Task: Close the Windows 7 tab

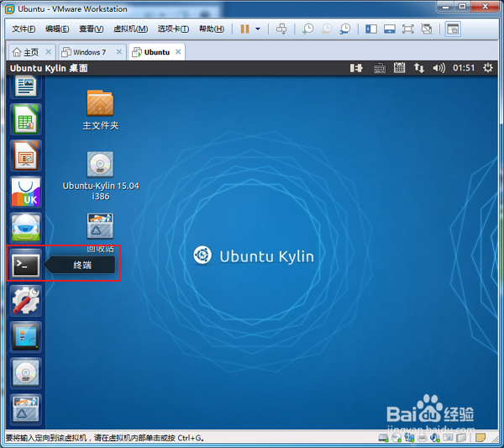Action: pyautogui.click(x=119, y=52)
